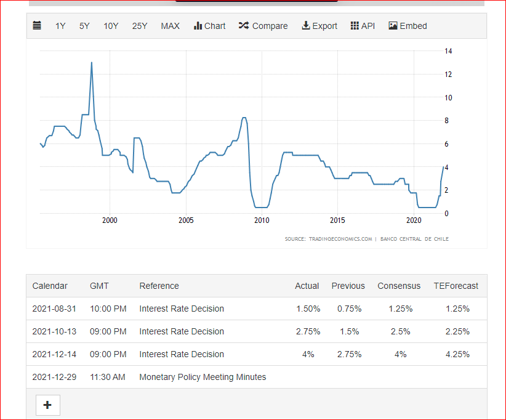Screen dimensions: 506x420
Task: Open Interest Rate Decision for 2021-10-13
Action: pos(182,331)
